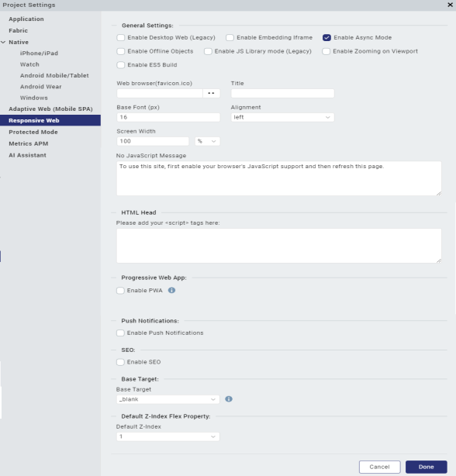
Task: Click the favicon browse ellipsis button
Action: (211, 93)
